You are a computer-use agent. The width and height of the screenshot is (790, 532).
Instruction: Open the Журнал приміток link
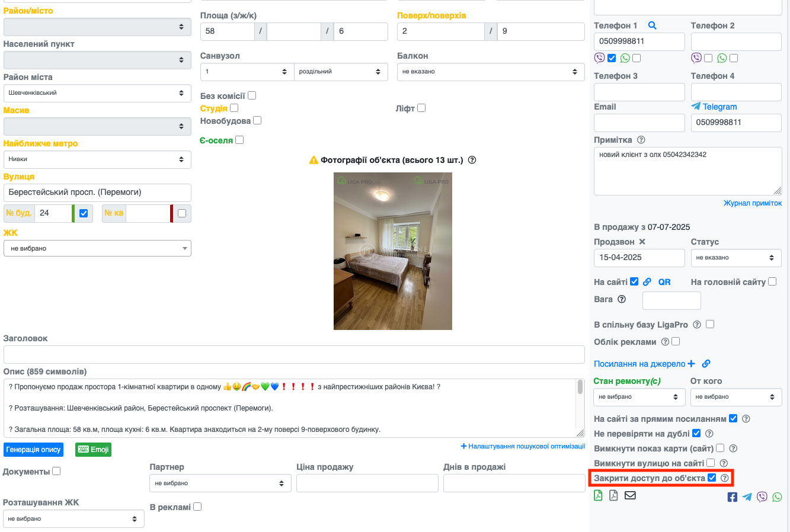(x=752, y=203)
